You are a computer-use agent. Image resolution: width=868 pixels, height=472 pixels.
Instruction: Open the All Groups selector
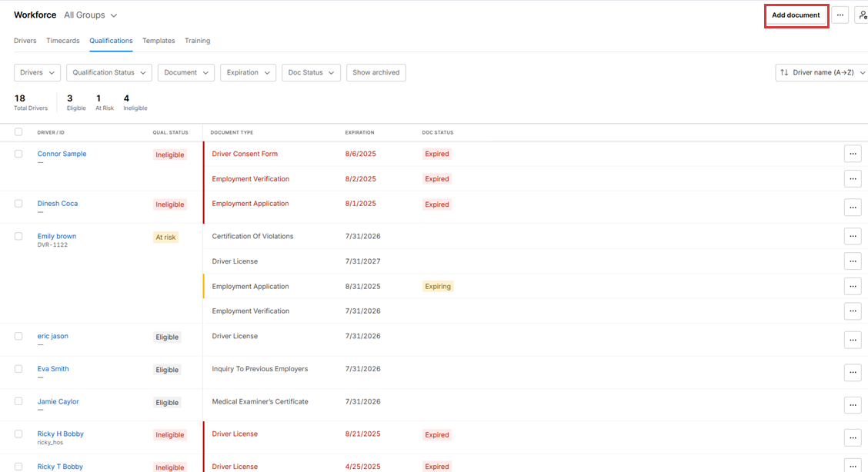[91, 15]
